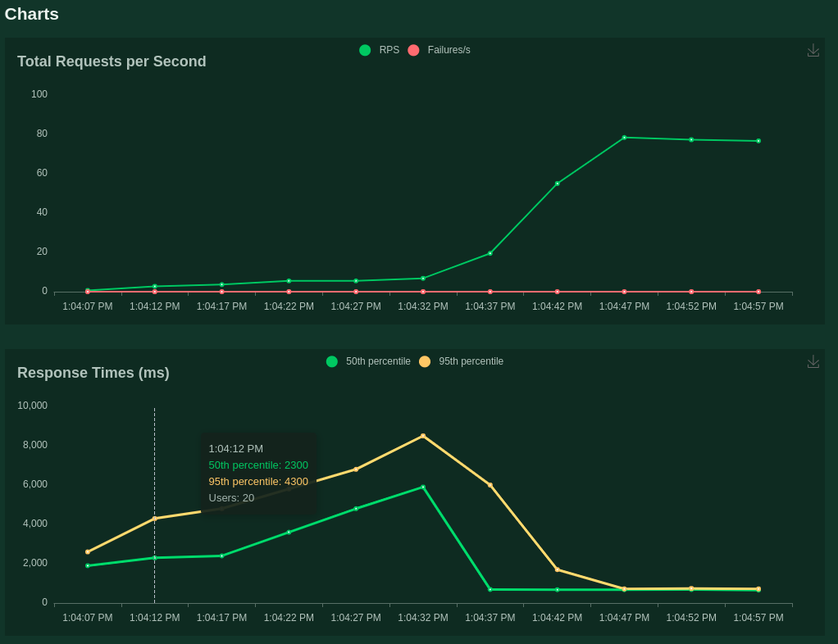
Task: Click the RPS peak point at 1:04:47 PM
Action: click(623, 138)
